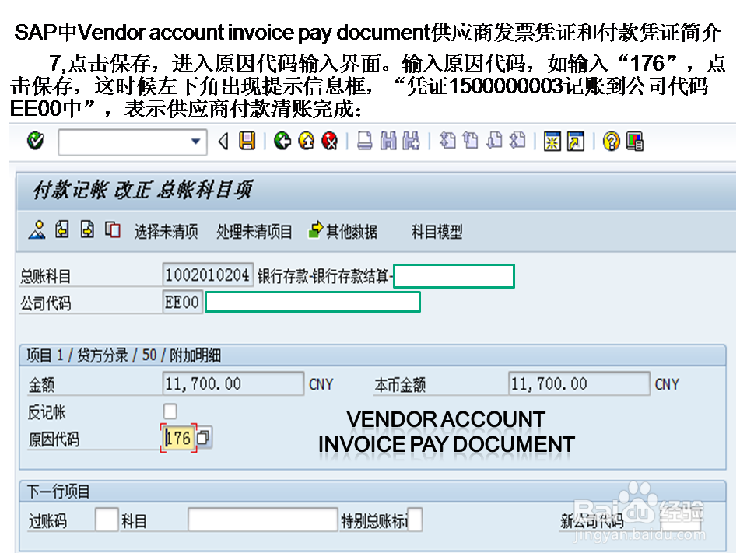Click the CNY label next to 本币金额
Viewport: 747px width, 560px height.
tap(667, 384)
